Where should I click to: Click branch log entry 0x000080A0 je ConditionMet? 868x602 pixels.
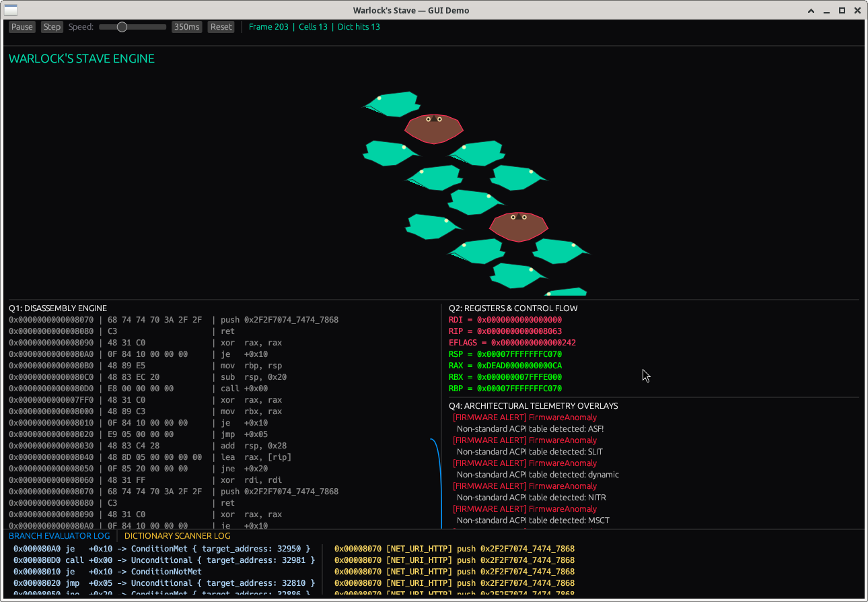coord(161,549)
